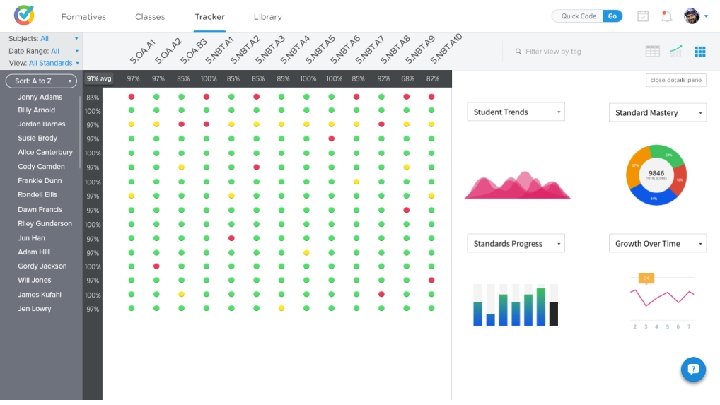Click the blue Go button
Screen dimensions: 720x405
pyautogui.click(x=612, y=16)
